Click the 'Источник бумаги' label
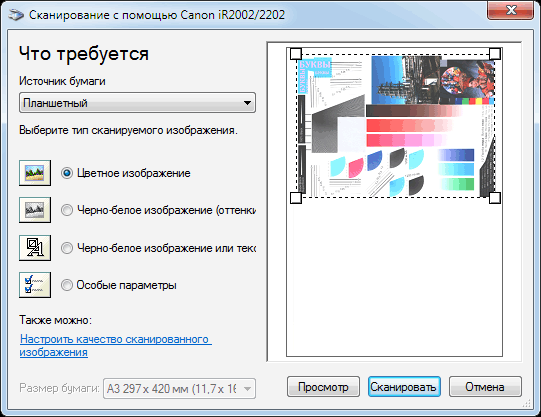Viewport: 541px width, 417px height. (x=62, y=81)
